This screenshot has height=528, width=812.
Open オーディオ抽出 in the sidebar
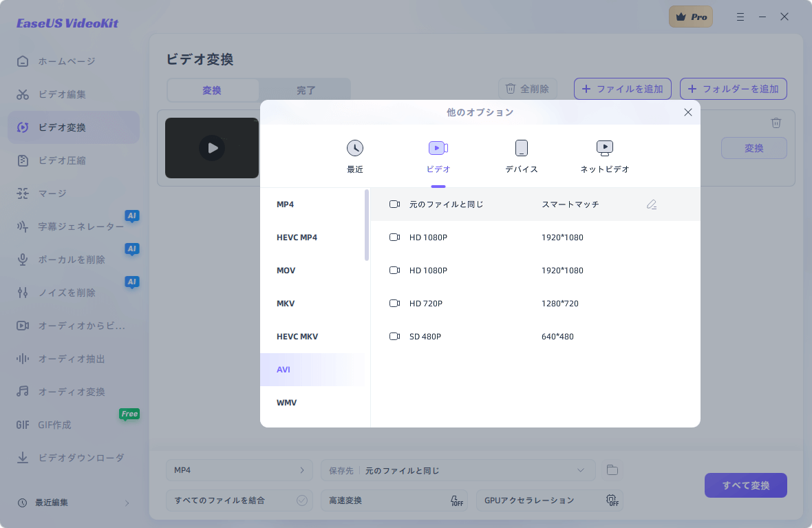pos(74,359)
